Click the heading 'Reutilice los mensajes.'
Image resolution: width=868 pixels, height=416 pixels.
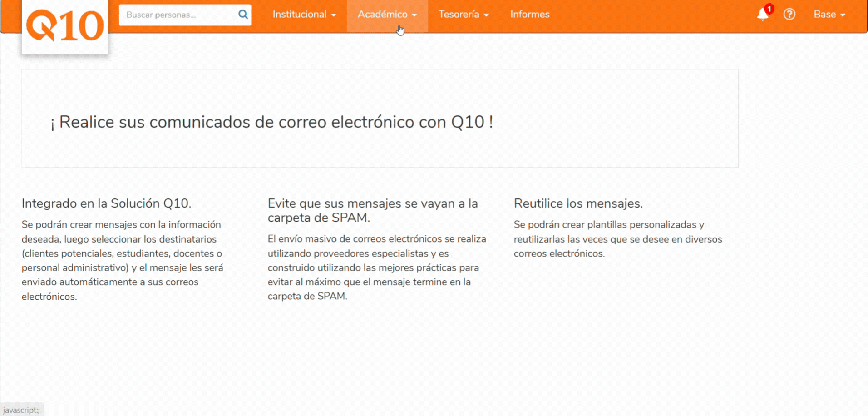click(578, 203)
